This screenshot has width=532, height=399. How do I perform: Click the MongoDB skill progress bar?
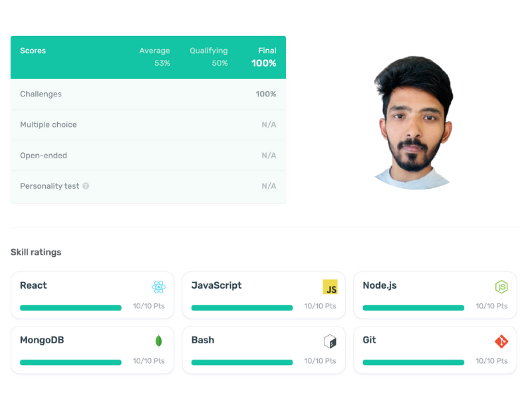tap(70, 362)
